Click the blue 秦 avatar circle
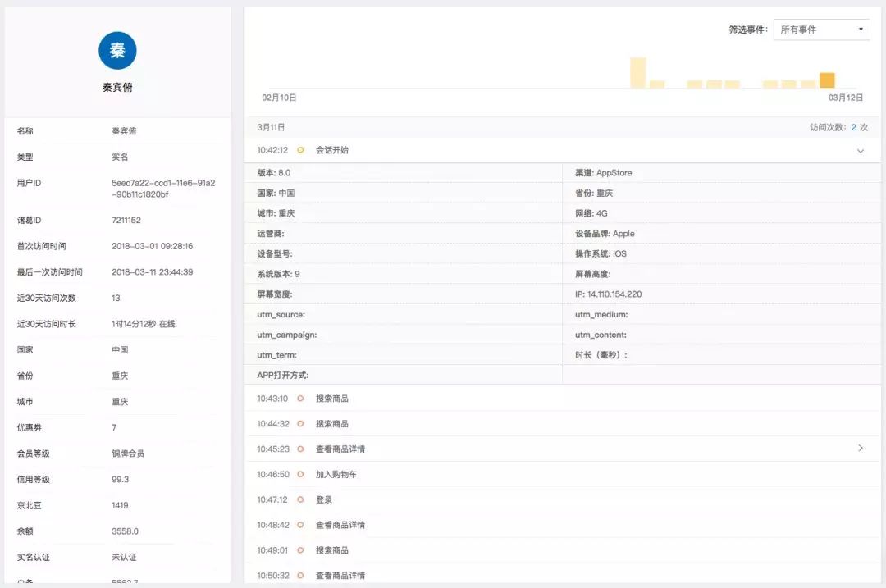886x588 pixels. pyautogui.click(x=117, y=50)
